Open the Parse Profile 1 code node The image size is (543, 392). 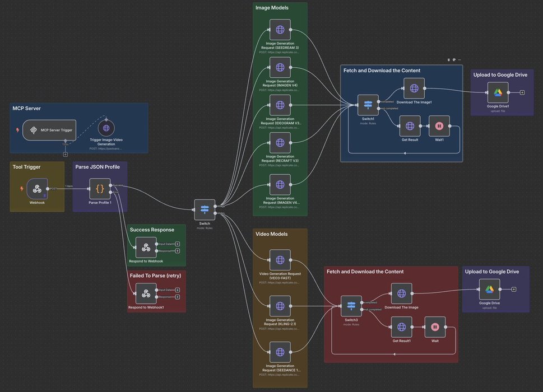coord(100,189)
